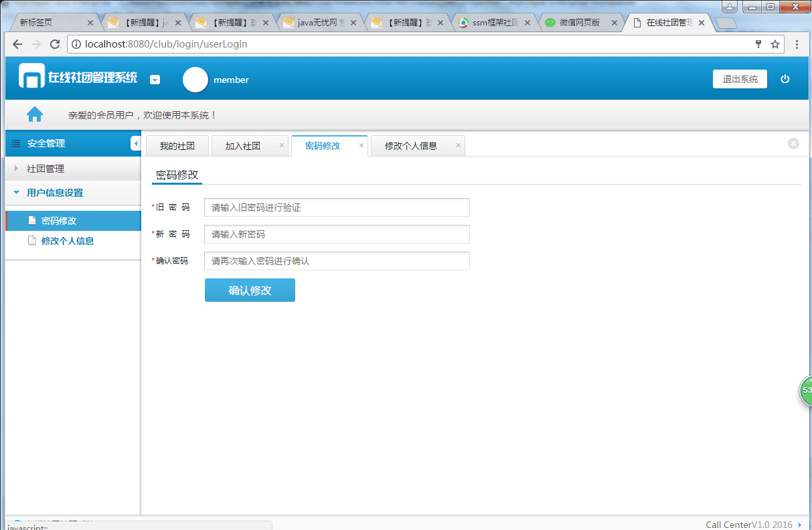Expand the 社团管理 sidebar section
Screen dimensions: 812x530
(x=46, y=169)
